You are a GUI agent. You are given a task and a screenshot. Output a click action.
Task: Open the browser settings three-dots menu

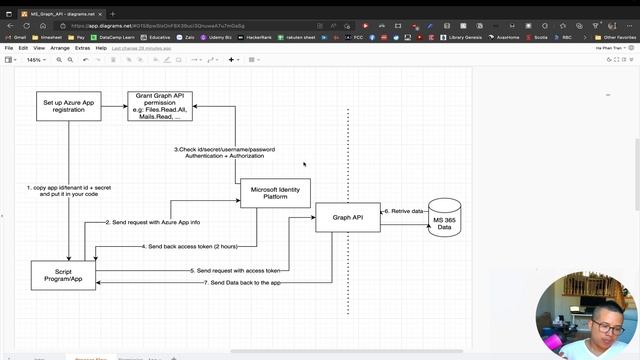629,26
